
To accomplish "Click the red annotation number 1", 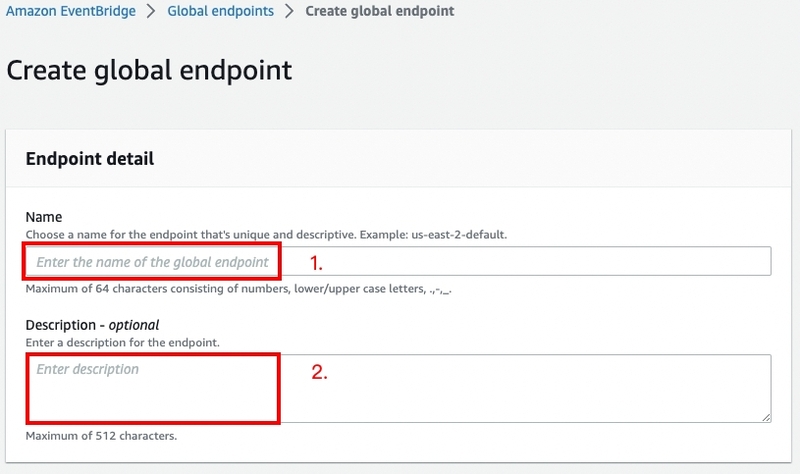I will click(x=316, y=263).
